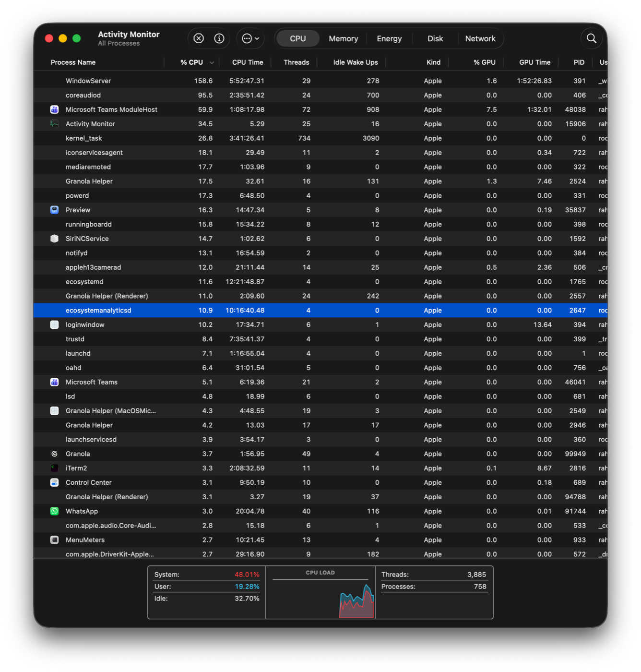Viewport: 641px width, 672px height.
Task: Toggle sort arrow on % CPU column
Action: [x=212, y=63]
